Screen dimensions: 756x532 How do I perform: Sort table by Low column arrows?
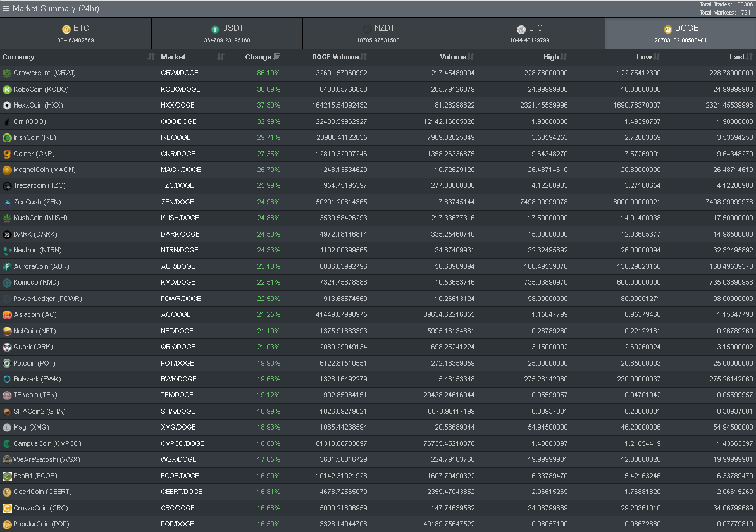(657, 57)
